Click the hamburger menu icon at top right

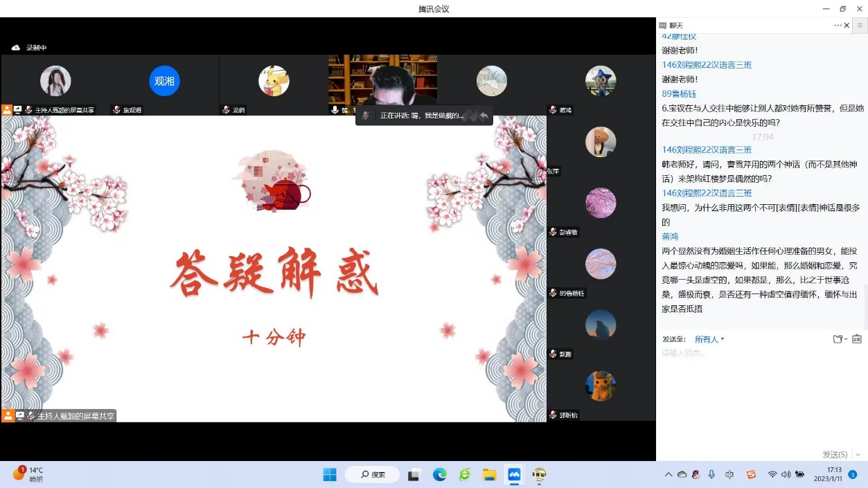point(860,26)
